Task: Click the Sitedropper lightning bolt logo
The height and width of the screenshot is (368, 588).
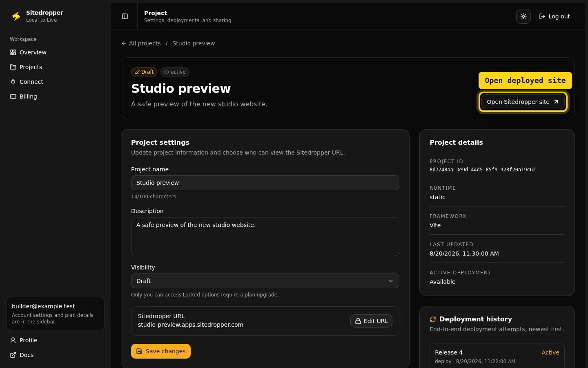Action: [16, 16]
